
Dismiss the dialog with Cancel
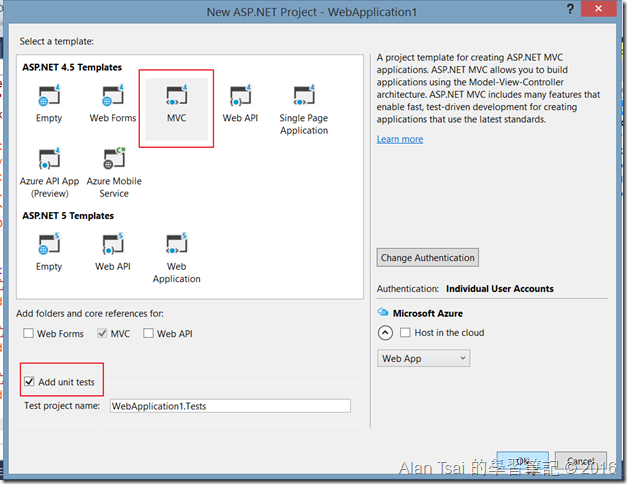pos(581,461)
